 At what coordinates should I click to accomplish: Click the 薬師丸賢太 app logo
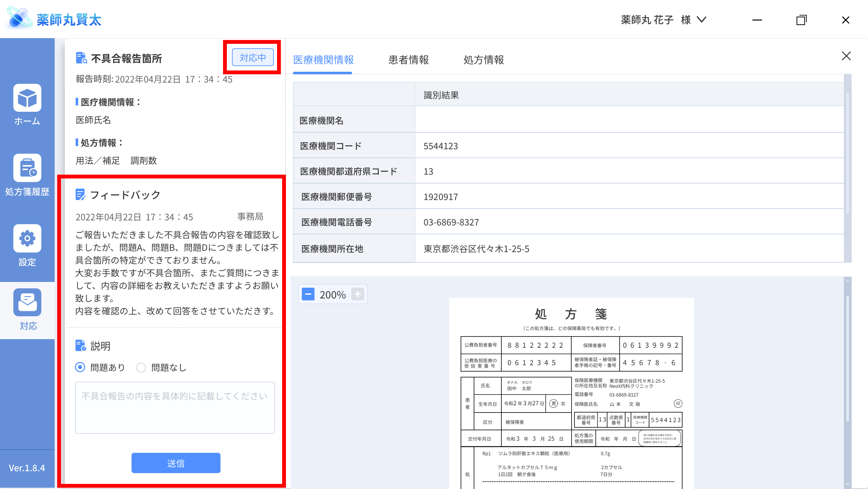(54, 18)
